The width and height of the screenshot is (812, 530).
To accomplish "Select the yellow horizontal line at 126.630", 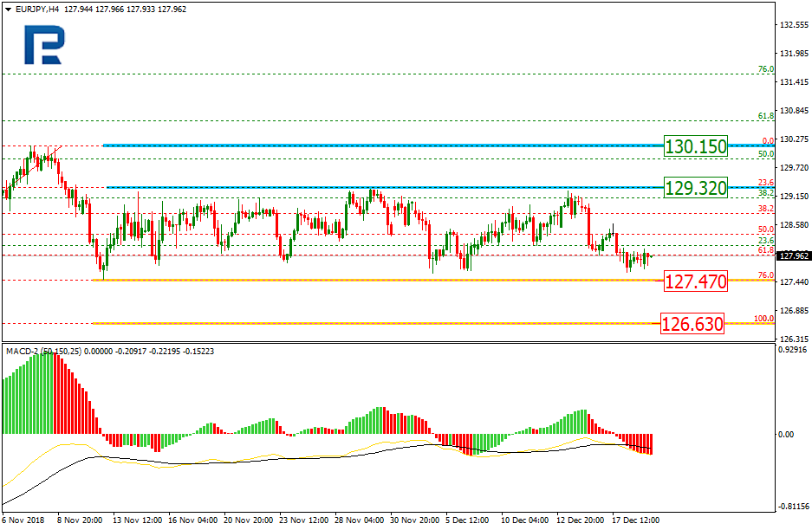I will (373, 323).
